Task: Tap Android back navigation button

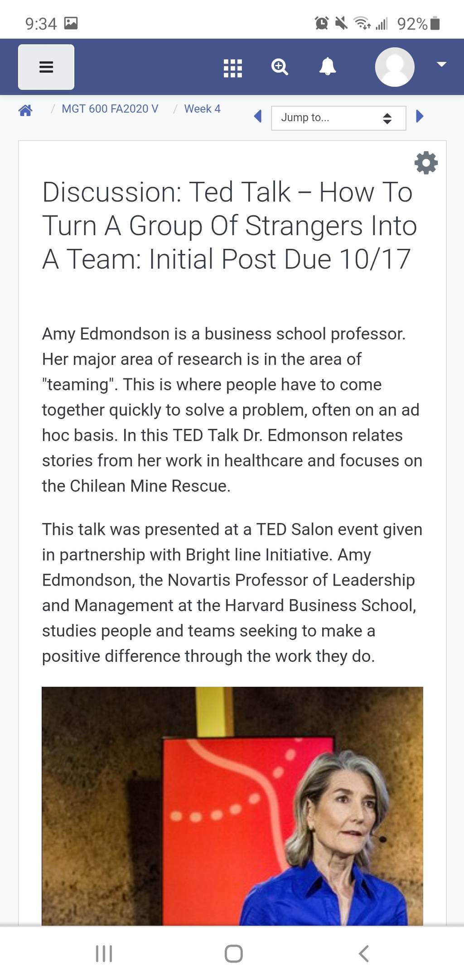Action: tap(363, 954)
